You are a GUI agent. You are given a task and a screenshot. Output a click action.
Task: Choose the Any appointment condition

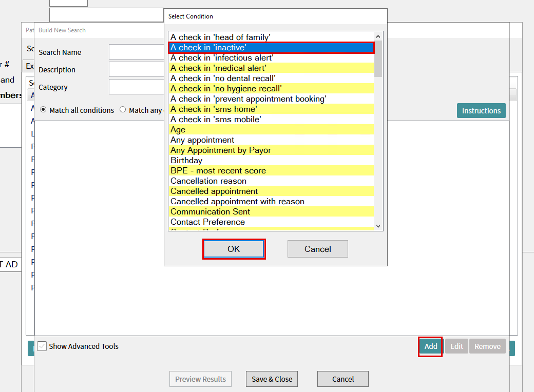[x=272, y=140]
